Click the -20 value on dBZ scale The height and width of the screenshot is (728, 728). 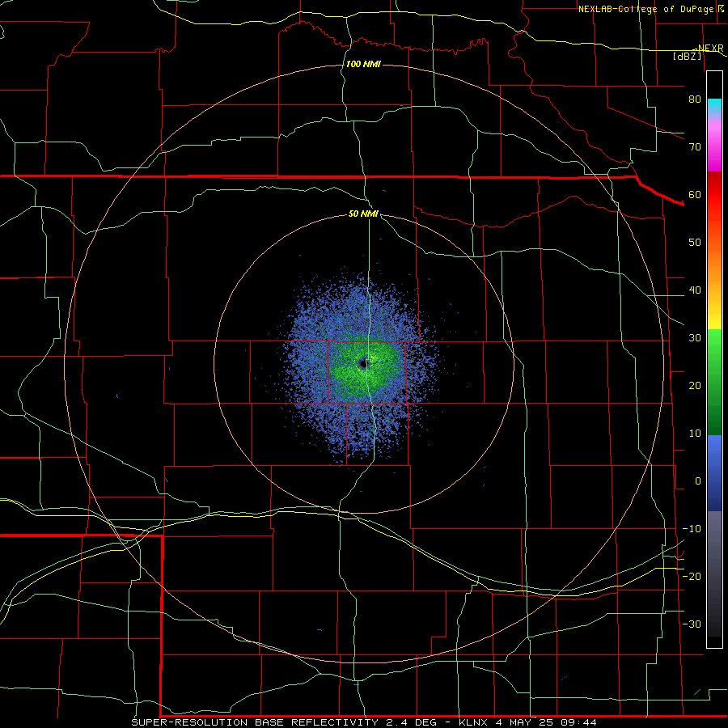692,576
